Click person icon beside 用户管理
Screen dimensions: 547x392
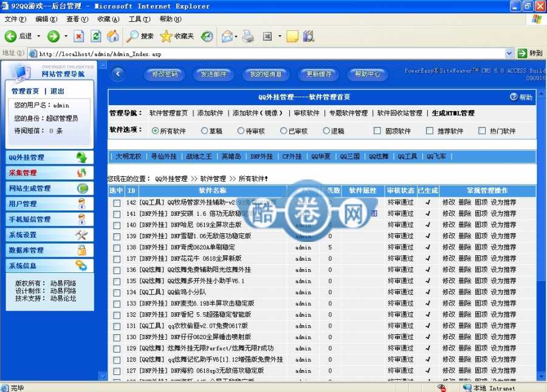coord(81,204)
